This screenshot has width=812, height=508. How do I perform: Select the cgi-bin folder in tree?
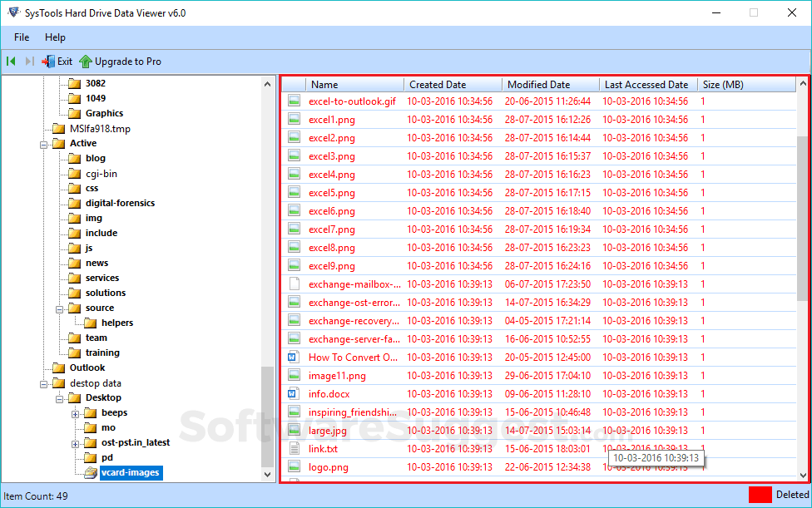[x=101, y=173]
